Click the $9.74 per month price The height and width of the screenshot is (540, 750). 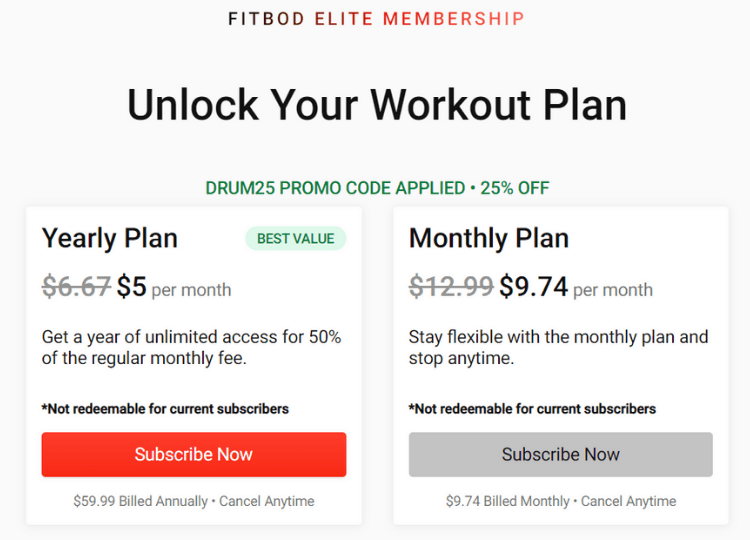tap(576, 287)
